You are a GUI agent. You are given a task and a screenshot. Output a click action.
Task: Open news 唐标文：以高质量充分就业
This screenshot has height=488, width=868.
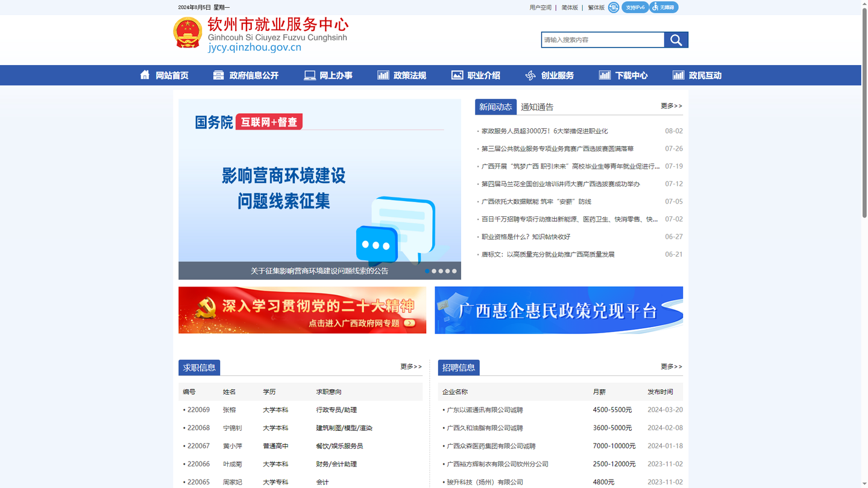point(548,254)
